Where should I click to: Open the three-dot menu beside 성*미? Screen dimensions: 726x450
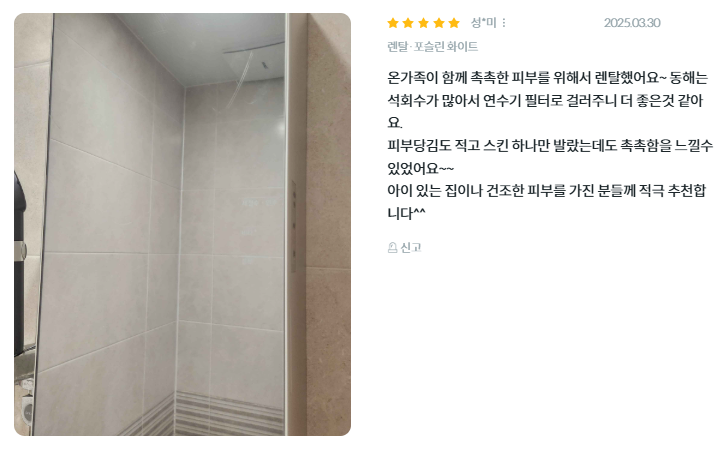[504, 23]
